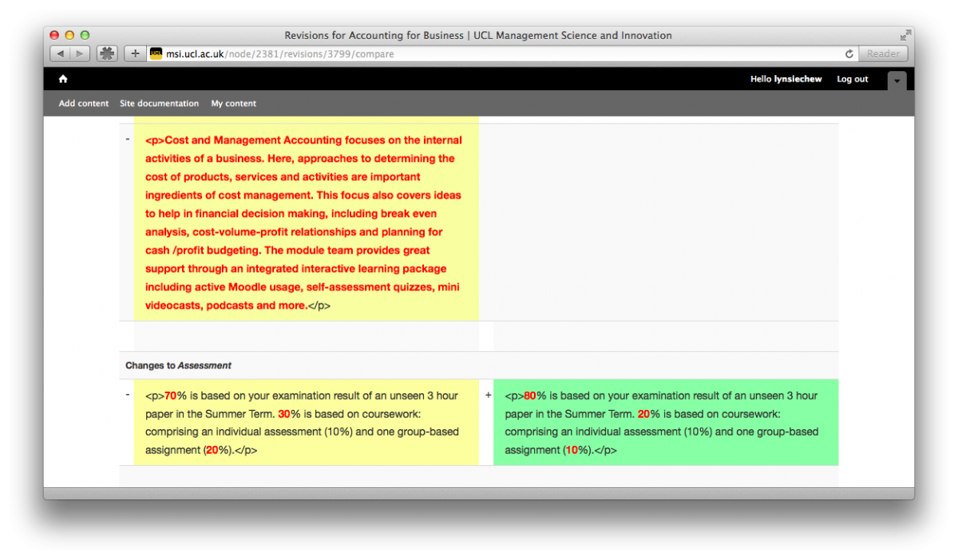This screenshot has height=560, width=958.
Task: Reload the page with refresh icon
Action: click(849, 54)
